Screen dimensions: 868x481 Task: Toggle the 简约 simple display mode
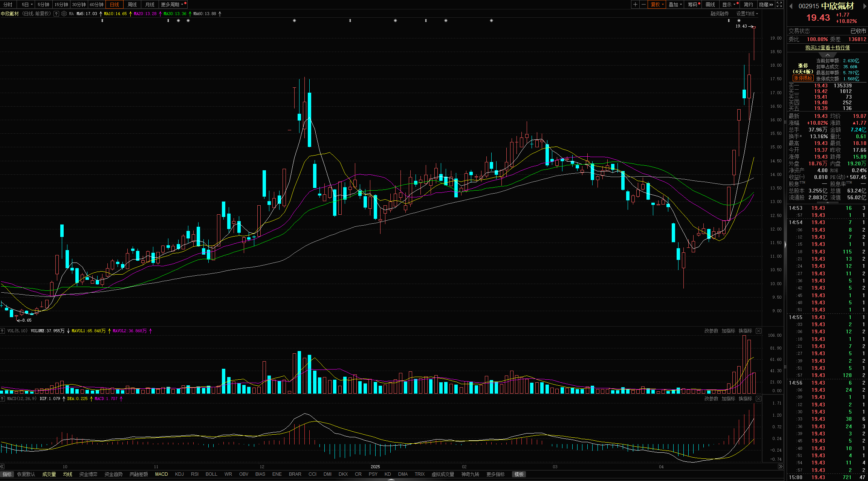point(748,5)
